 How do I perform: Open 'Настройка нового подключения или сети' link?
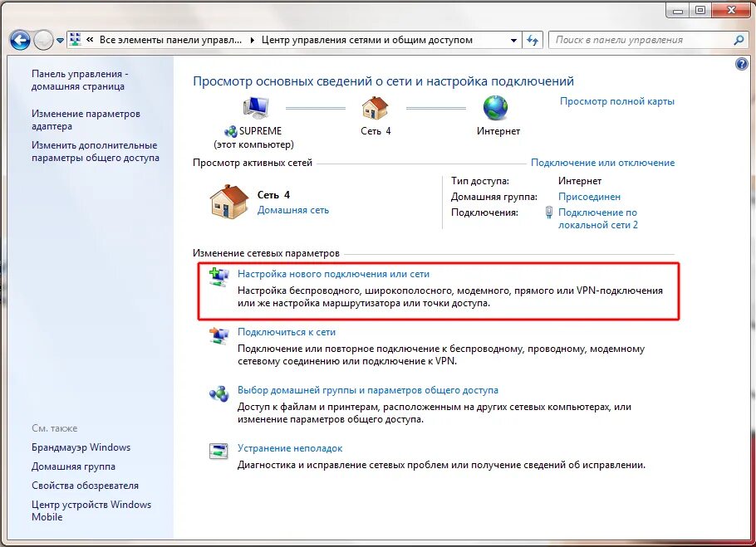coord(334,274)
